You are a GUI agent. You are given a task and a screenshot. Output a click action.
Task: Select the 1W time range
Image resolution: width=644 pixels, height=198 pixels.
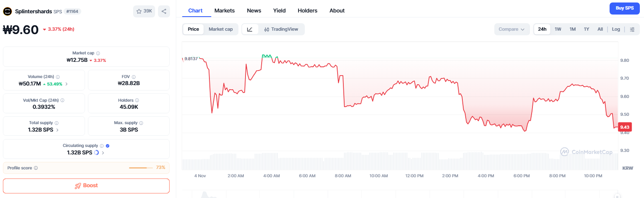pos(558,29)
